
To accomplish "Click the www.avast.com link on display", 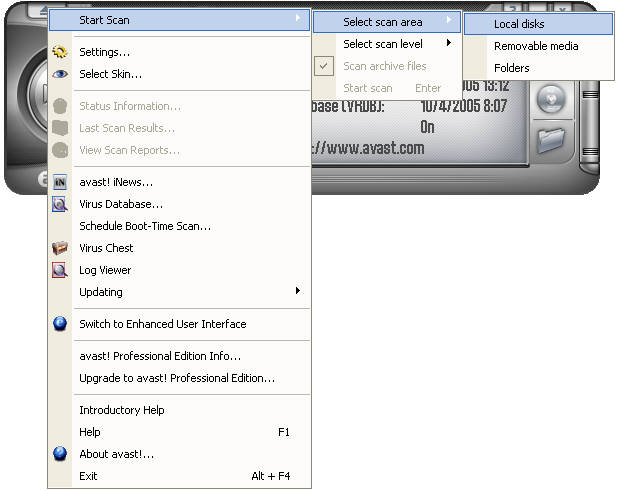I will 368,148.
